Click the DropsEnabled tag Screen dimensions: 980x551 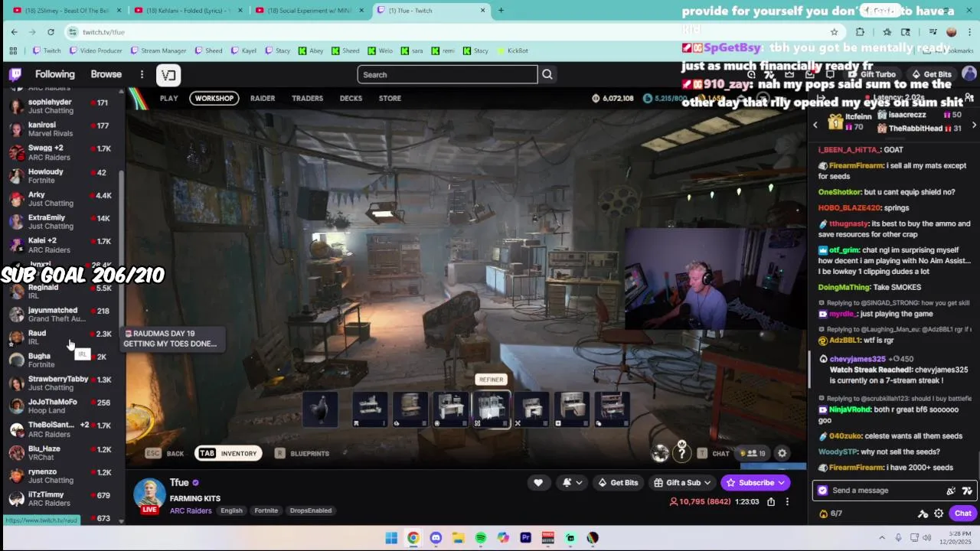311,510
